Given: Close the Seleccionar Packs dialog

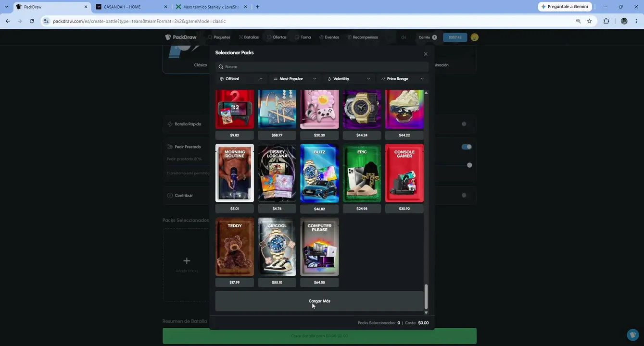Looking at the screenshot, I should (426, 54).
